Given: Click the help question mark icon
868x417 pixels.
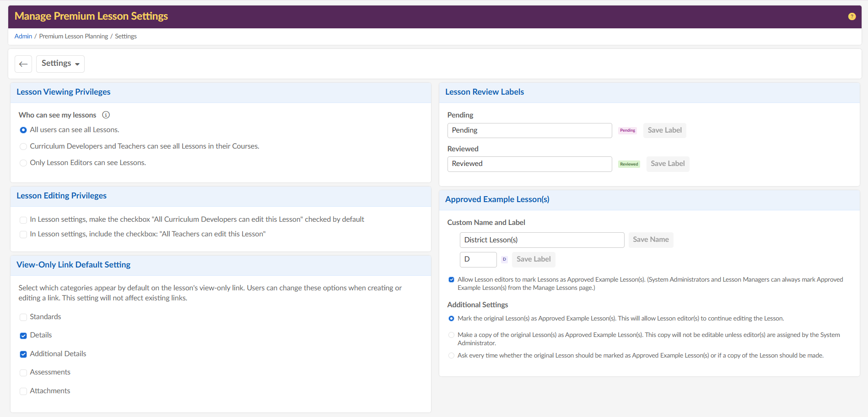Looking at the screenshot, I should click(x=852, y=16).
